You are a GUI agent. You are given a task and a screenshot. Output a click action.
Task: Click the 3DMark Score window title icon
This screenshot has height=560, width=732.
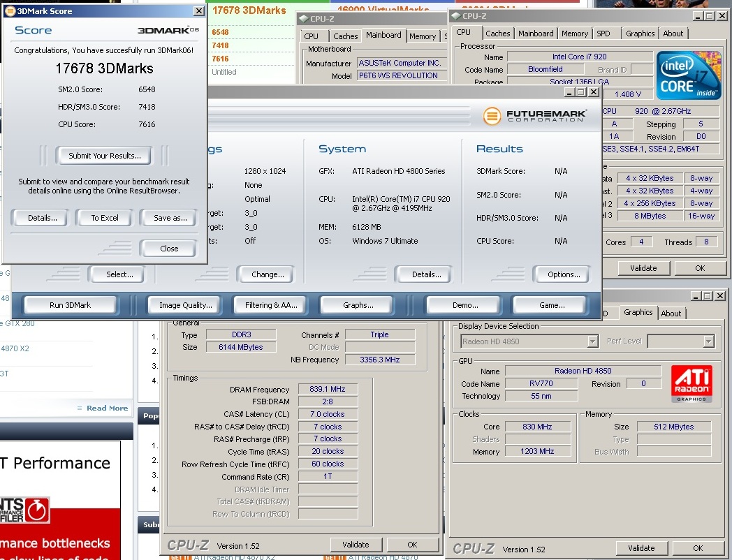[10, 10]
